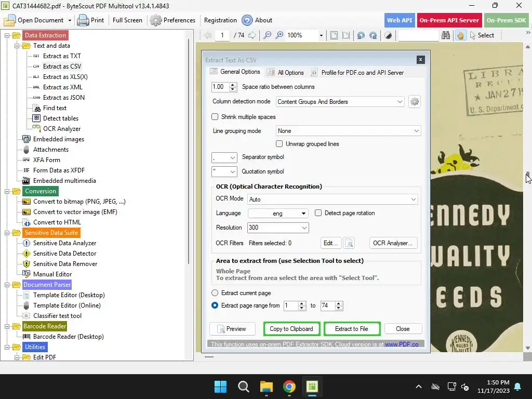Click Copy to Clipboard button
This screenshot has width=532, height=399.
pos(291,329)
